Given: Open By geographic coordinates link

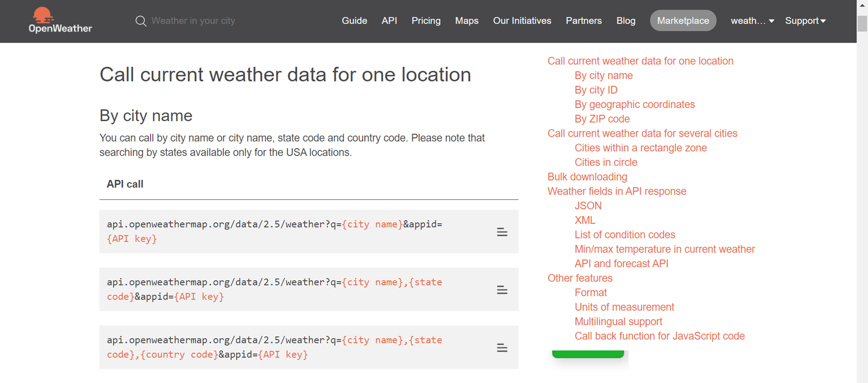Looking at the screenshot, I should (x=635, y=104).
